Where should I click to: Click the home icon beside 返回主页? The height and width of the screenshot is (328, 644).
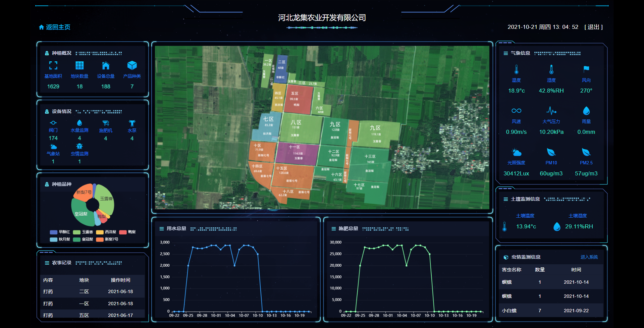(x=41, y=27)
